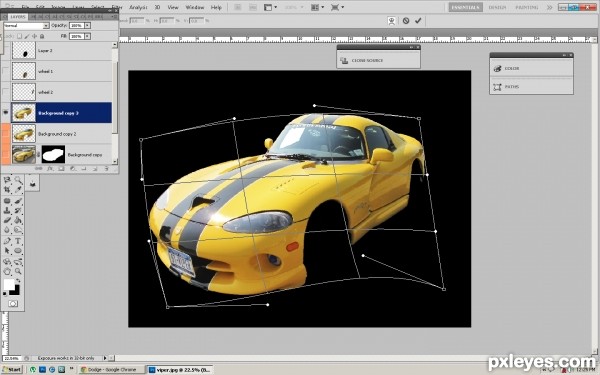The width and height of the screenshot is (600, 375).
Task: Open the Arrange Documents dropdown
Action: tap(318, 7)
